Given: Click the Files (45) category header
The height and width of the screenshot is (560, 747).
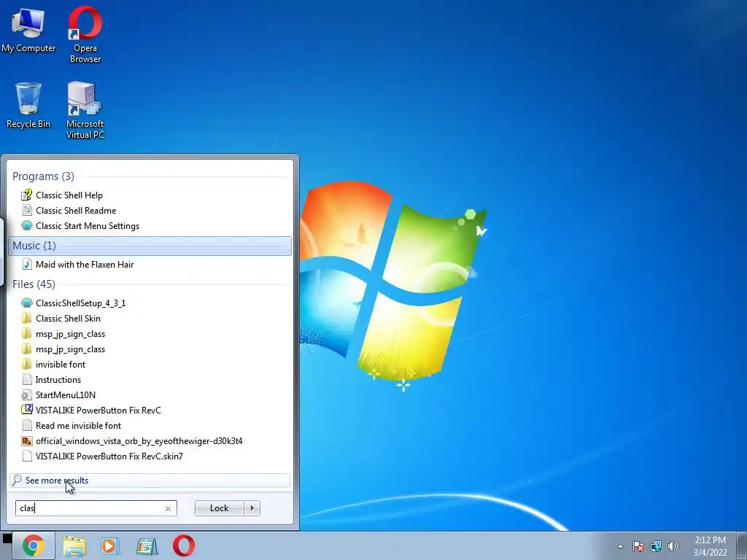Looking at the screenshot, I should click(150, 284).
